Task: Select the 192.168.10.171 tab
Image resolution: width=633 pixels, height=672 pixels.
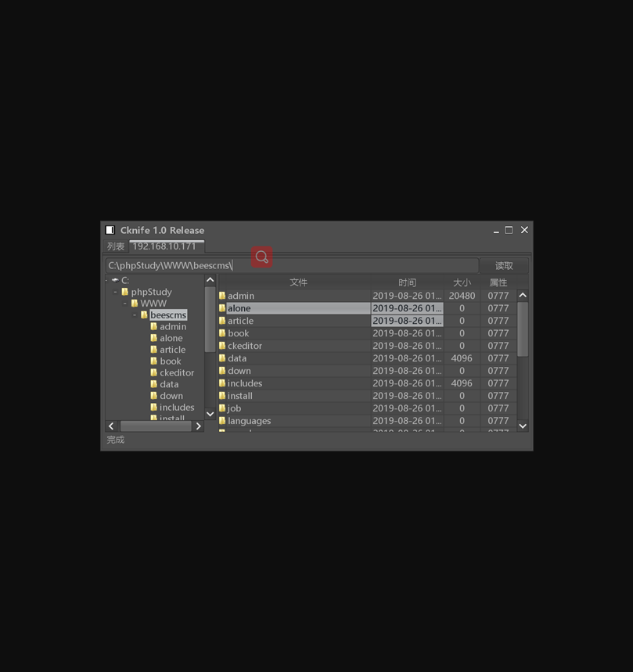Action: coord(164,246)
